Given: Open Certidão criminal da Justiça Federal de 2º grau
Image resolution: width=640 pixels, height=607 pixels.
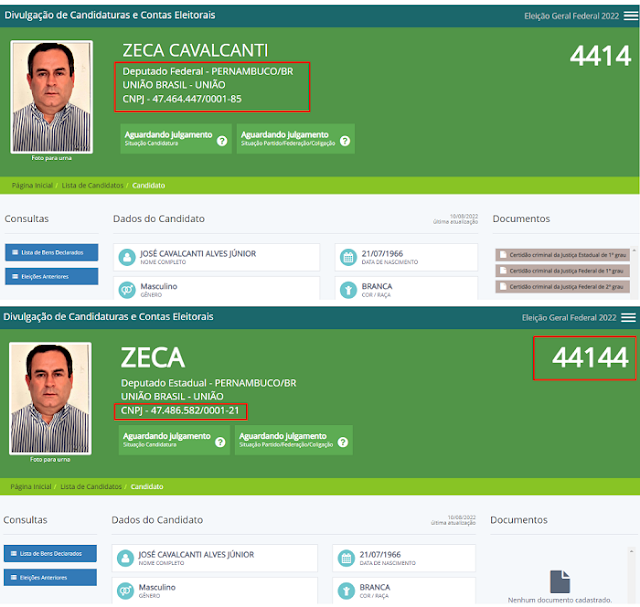Looking at the screenshot, I should click(562, 287).
